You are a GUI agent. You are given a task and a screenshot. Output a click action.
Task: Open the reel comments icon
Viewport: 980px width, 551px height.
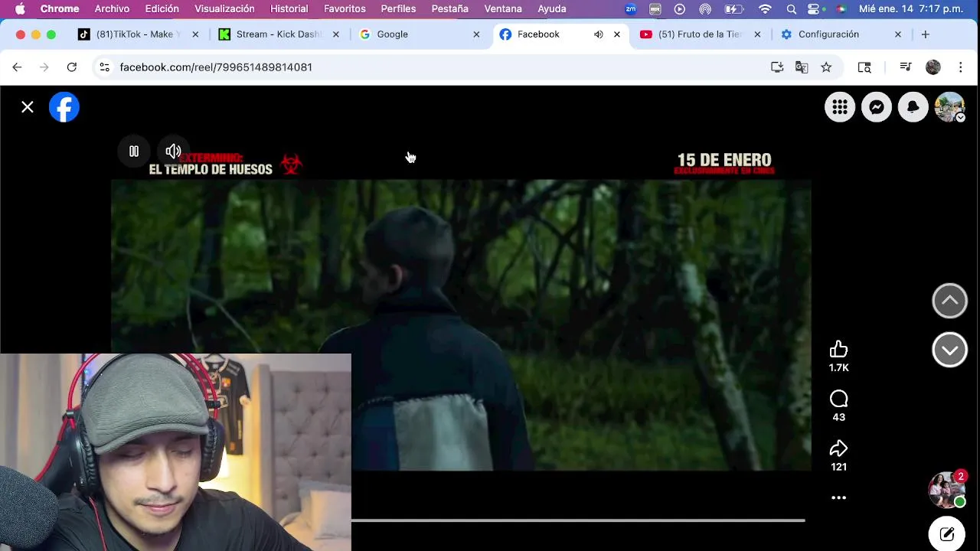(839, 399)
